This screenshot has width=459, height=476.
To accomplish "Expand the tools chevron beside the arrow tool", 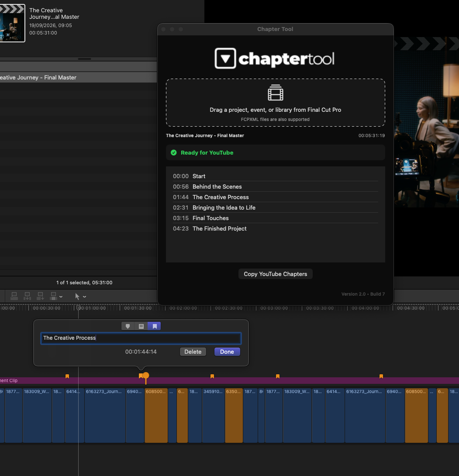I will [x=84, y=297].
